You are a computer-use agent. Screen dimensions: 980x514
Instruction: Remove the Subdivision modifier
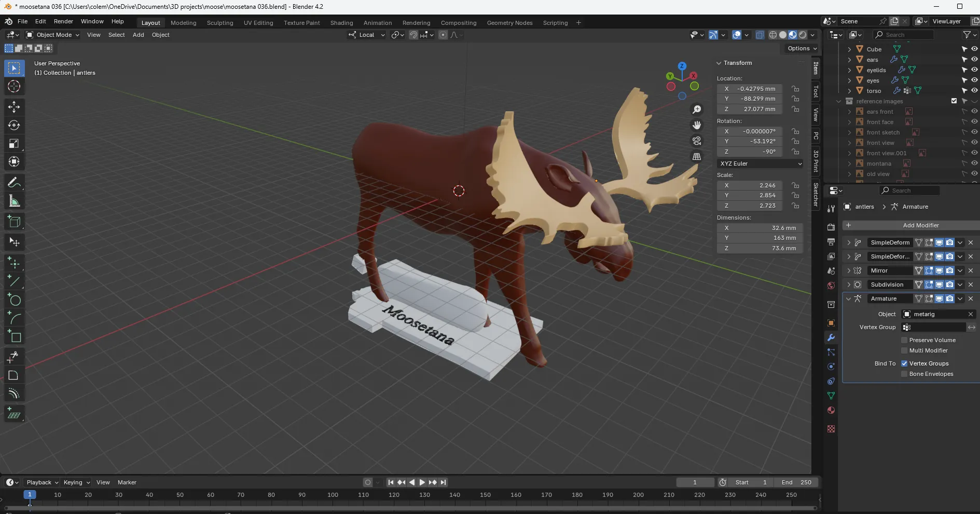tap(971, 285)
